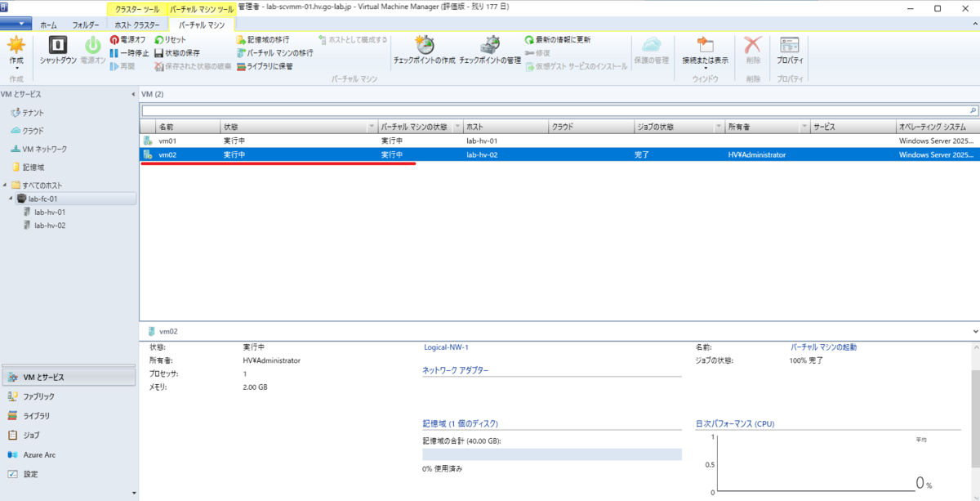Select the バーチャル マシン ribbon tab
Viewport: 980px width, 501px height.
pos(202,25)
